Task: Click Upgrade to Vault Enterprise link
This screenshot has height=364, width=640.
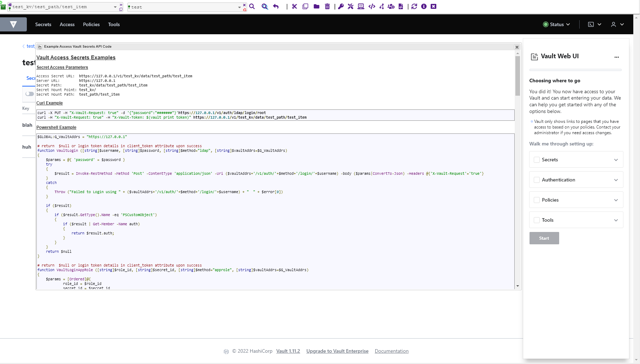Action: click(x=337, y=351)
